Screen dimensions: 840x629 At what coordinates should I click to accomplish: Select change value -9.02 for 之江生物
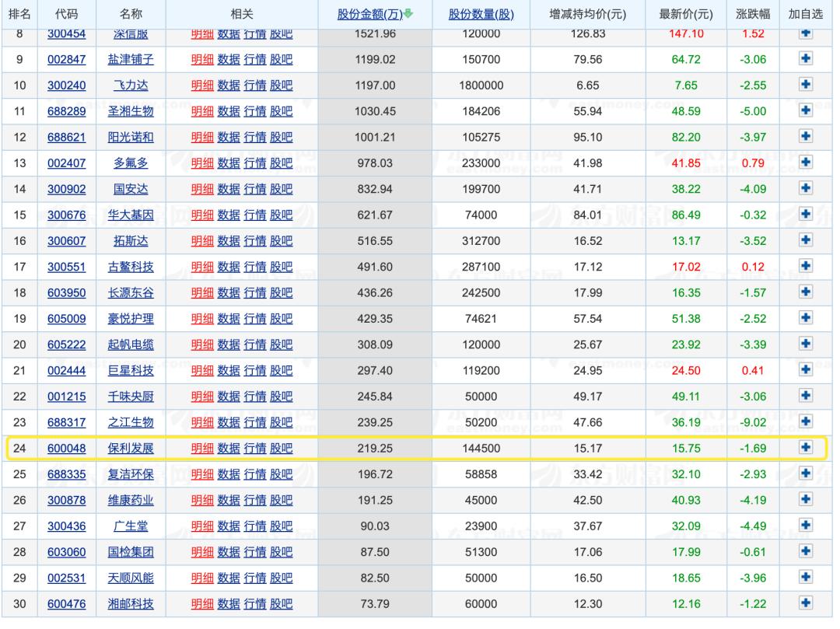(x=753, y=423)
